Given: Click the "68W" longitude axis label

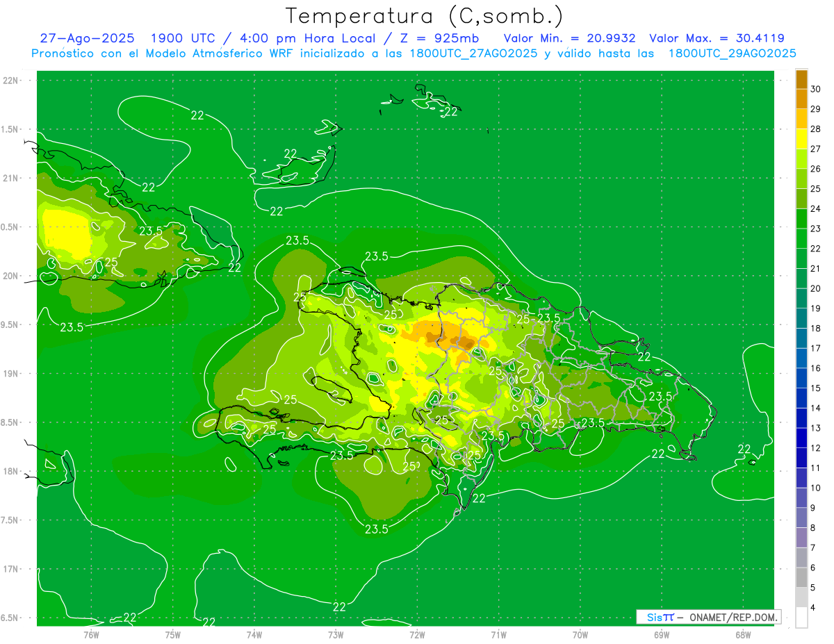Looking at the screenshot, I should pos(743,634).
